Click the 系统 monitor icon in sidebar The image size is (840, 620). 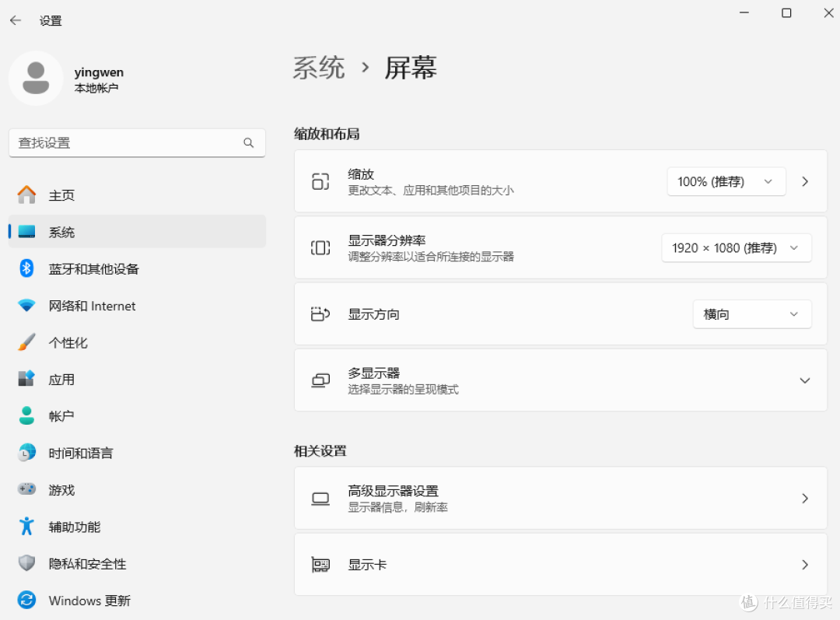[x=26, y=232]
